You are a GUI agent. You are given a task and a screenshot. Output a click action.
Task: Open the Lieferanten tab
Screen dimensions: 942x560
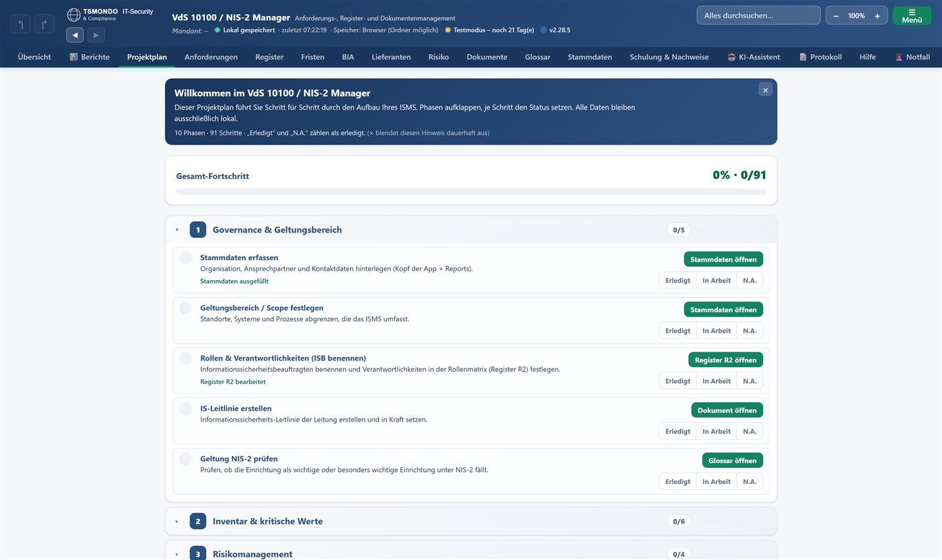[x=391, y=57]
